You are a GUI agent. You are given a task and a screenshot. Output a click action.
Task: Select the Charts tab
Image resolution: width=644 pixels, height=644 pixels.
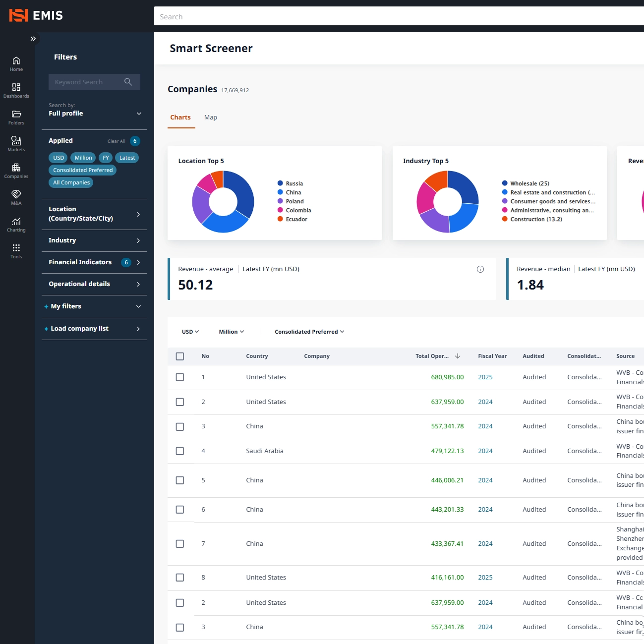pyautogui.click(x=180, y=117)
